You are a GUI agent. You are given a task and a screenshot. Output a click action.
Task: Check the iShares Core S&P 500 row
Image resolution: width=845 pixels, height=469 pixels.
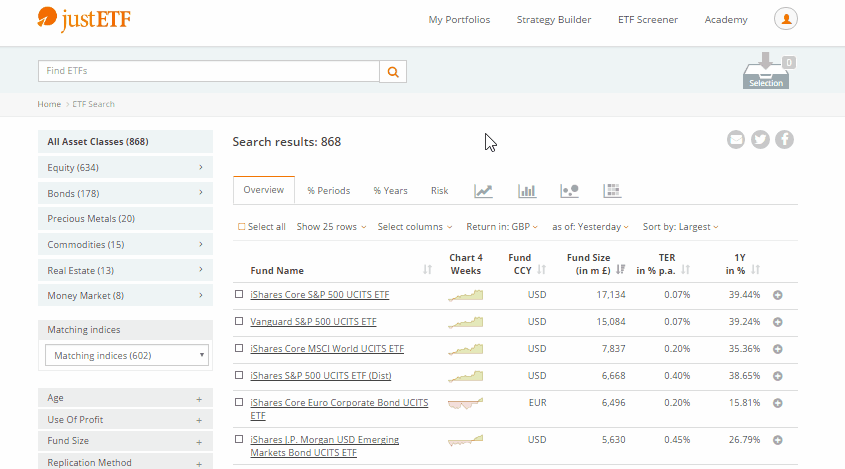239,295
